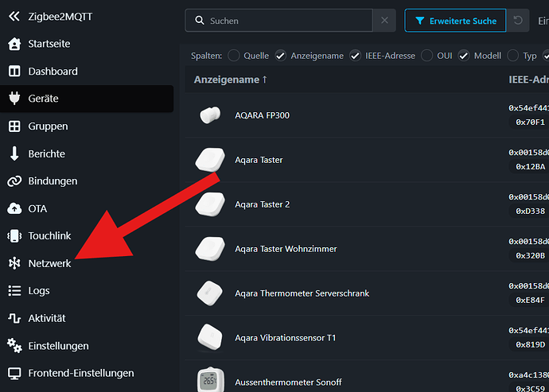This screenshot has height=392, width=549.
Task: Click network address 0xD338
Action: (530, 211)
